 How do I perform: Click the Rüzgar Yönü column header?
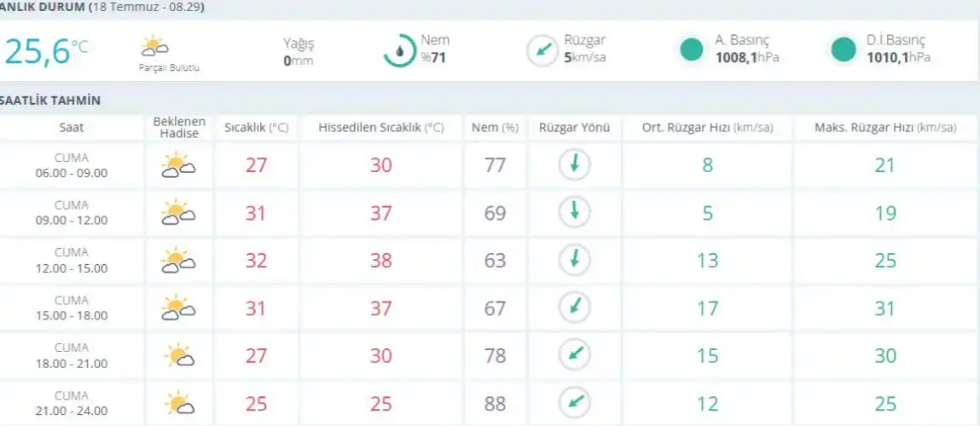tap(575, 128)
